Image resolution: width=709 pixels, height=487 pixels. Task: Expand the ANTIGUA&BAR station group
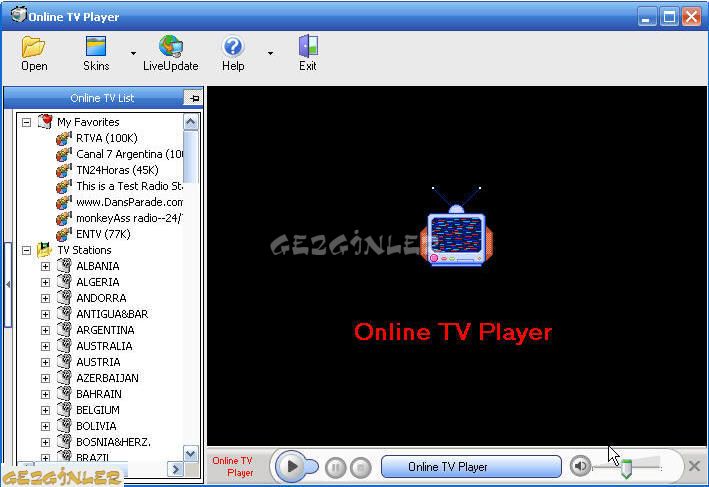(45, 314)
